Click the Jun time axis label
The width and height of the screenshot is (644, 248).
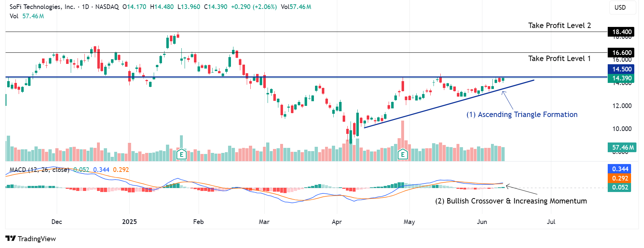[x=482, y=222]
